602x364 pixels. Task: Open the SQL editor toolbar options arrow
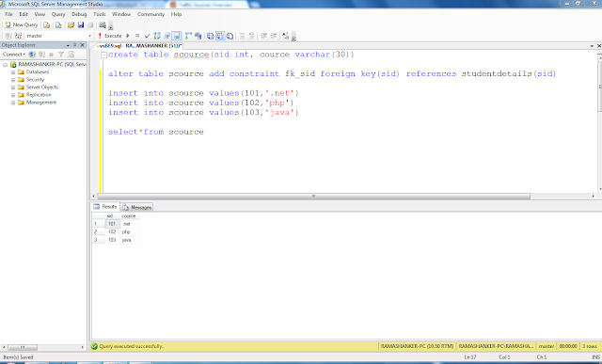[x=293, y=38]
